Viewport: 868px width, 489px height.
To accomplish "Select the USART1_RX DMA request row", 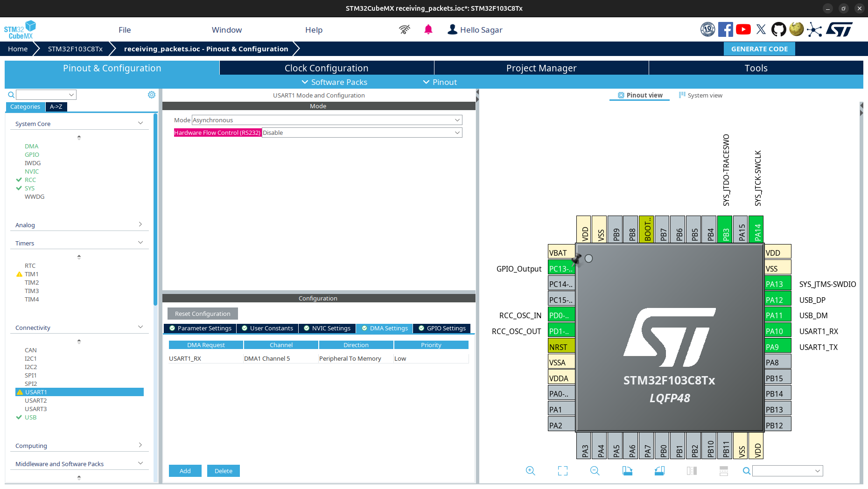I will point(318,358).
